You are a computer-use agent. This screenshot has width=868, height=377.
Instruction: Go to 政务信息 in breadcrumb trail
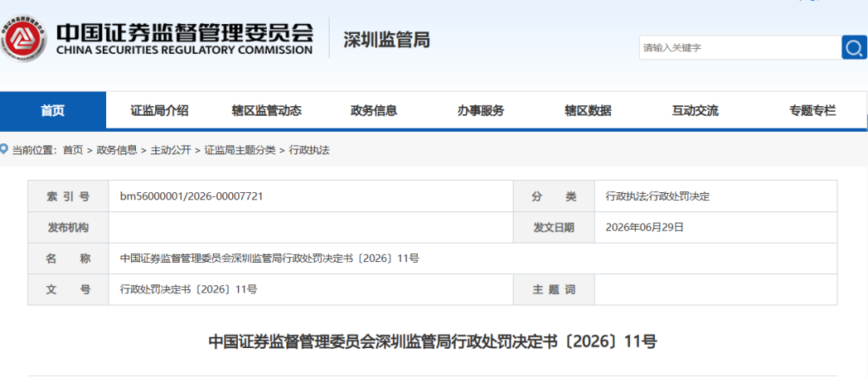pyautogui.click(x=117, y=150)
